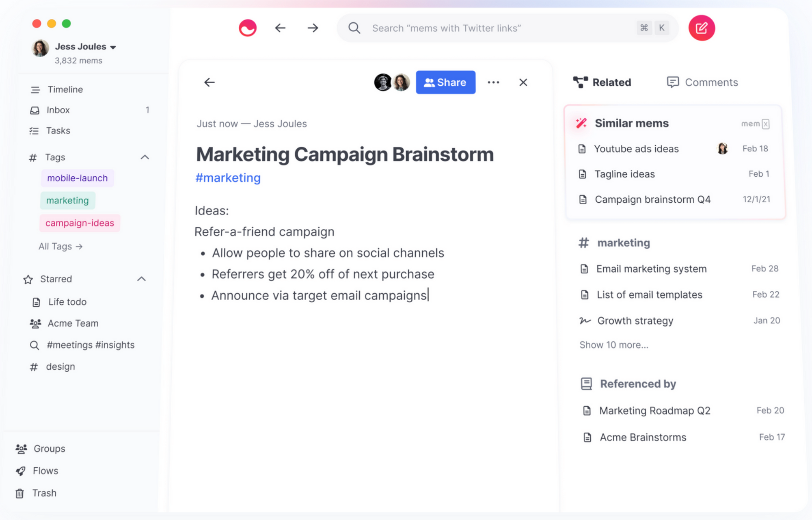812x520 pixels.
Task: Click Show 10 more...
Action: pos(614,345)
